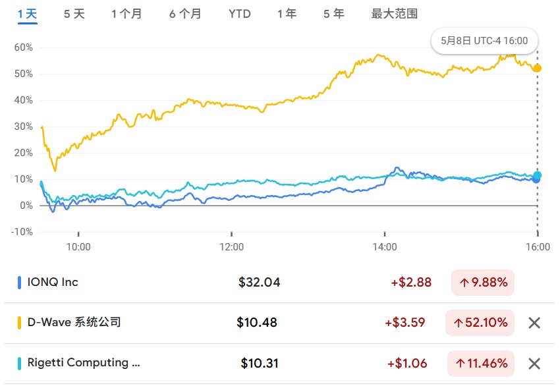Remove D-Wave from comparison

pyautogui.click(x=534, y=323)
